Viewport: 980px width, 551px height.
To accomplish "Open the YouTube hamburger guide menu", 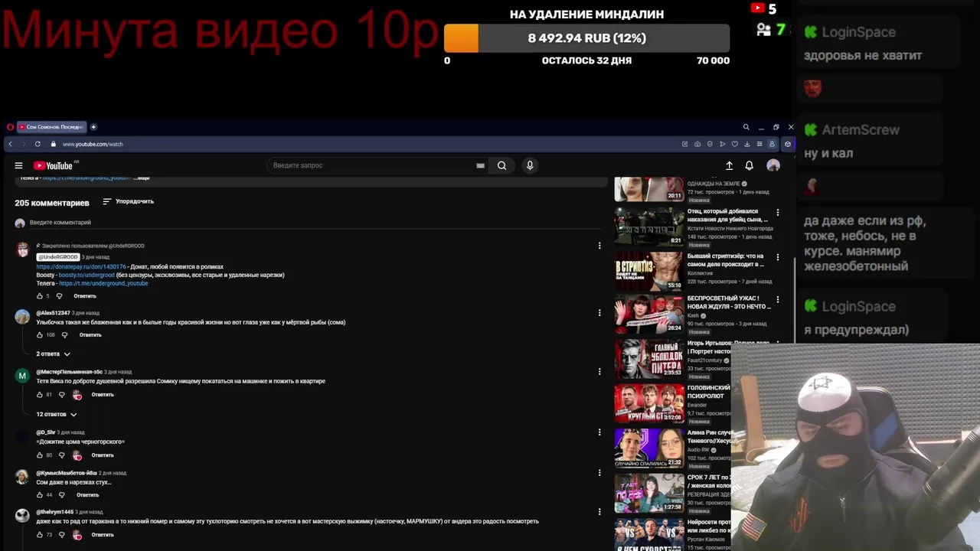I will click(18, 165).
